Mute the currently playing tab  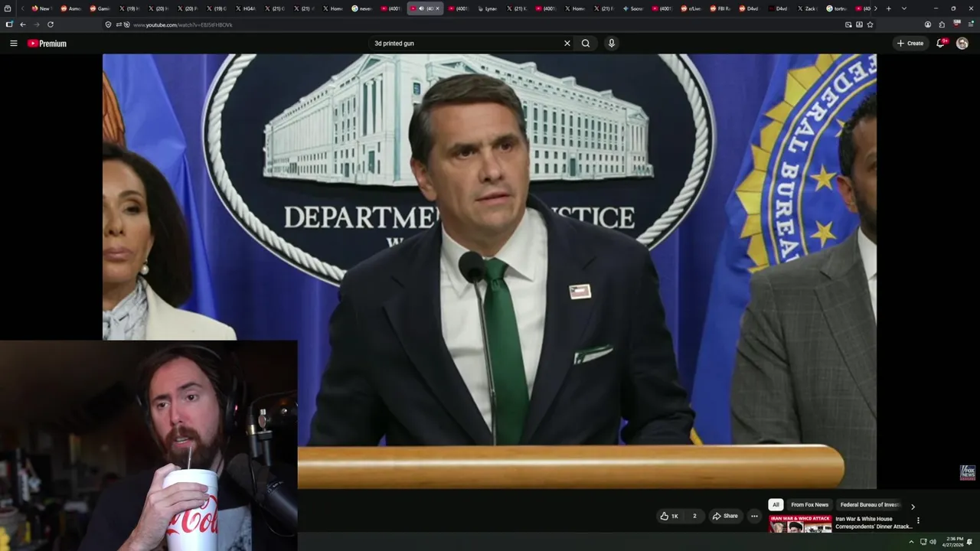point(421,8)
